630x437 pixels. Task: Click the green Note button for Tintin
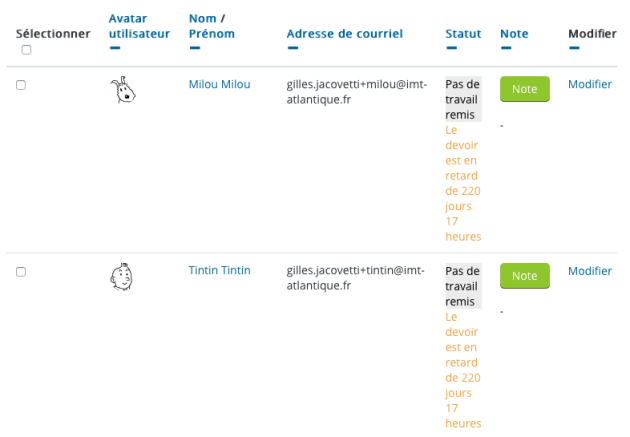525,276
